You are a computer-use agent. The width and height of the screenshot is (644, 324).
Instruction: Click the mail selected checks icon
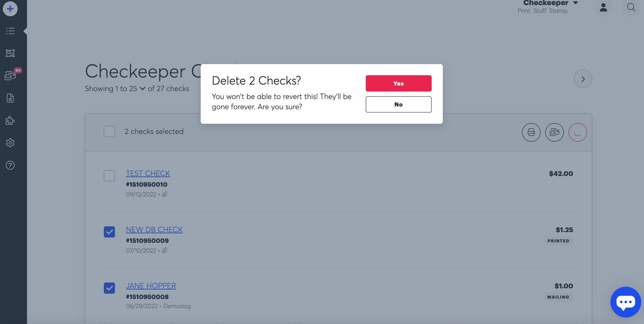coord(555,132)
